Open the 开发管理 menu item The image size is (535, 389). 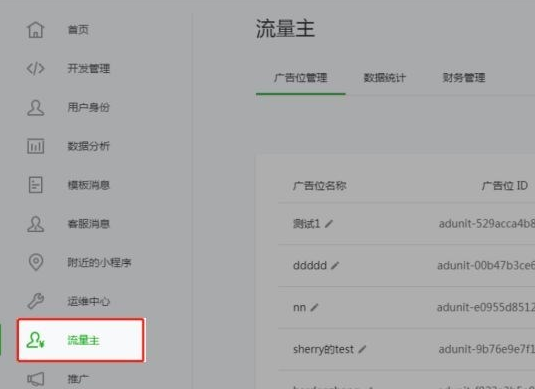(89, 68)
